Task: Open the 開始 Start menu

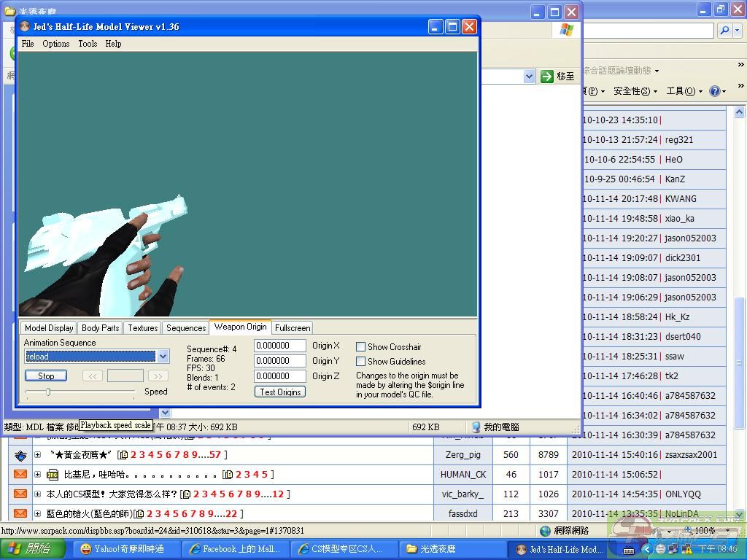Action: (x=31, y=549)
